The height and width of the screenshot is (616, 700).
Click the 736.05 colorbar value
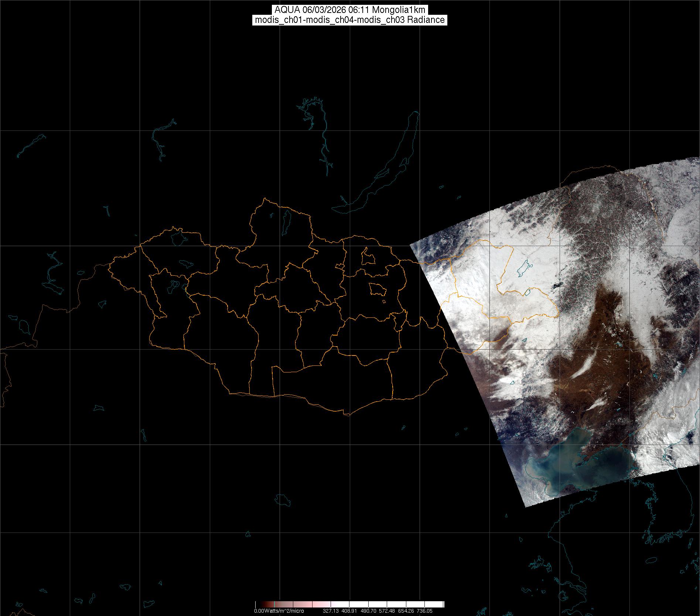424,611
